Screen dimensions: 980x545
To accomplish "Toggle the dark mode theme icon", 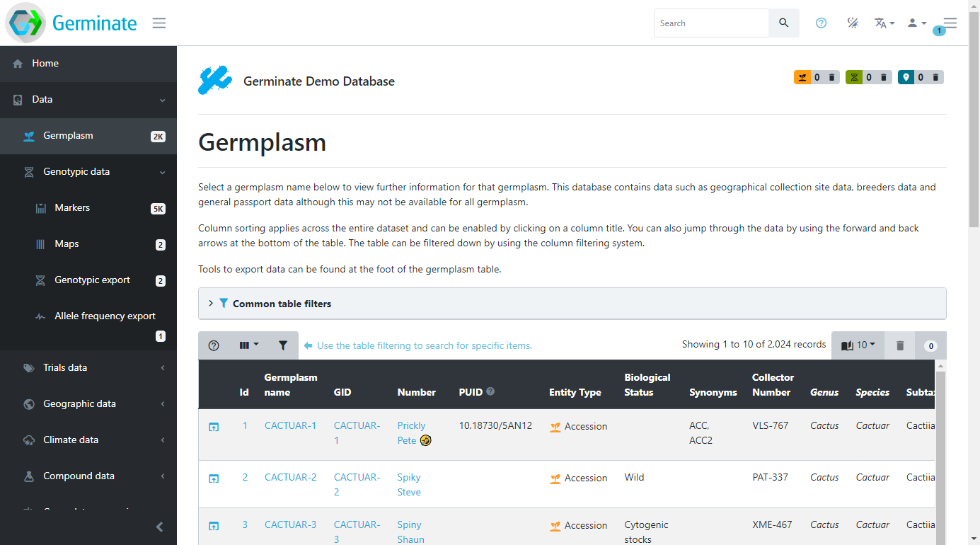I will 853,23.
